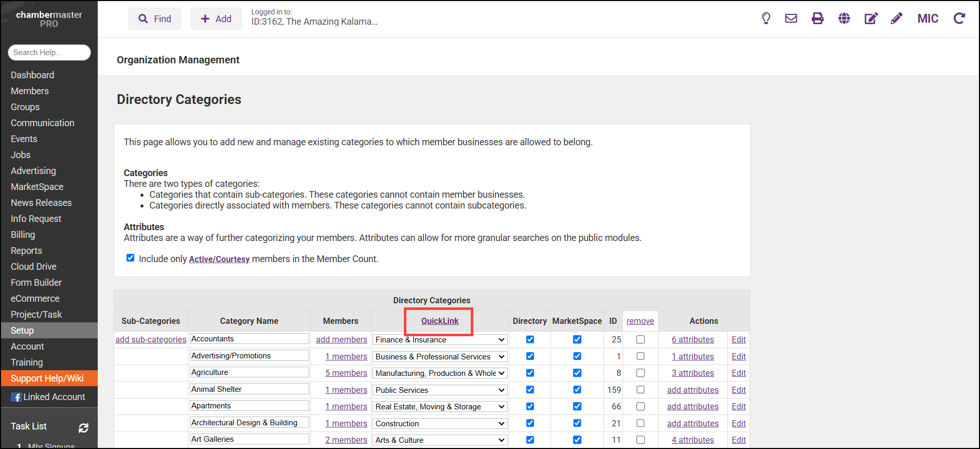Screen dimensions: 980x449
Task: Click the refresh arrow icon top right
Action: pos(959,19)
